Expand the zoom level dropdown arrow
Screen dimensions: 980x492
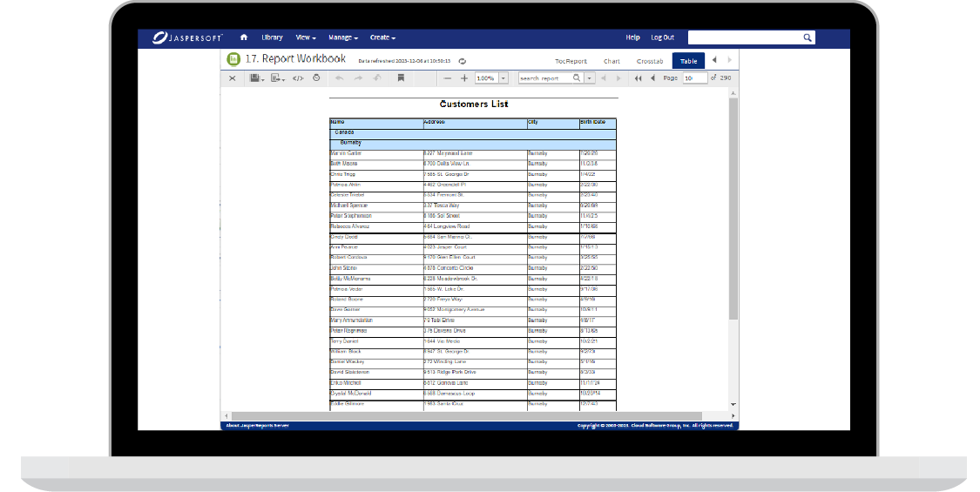pyautogui.click(x=504, y=78)
